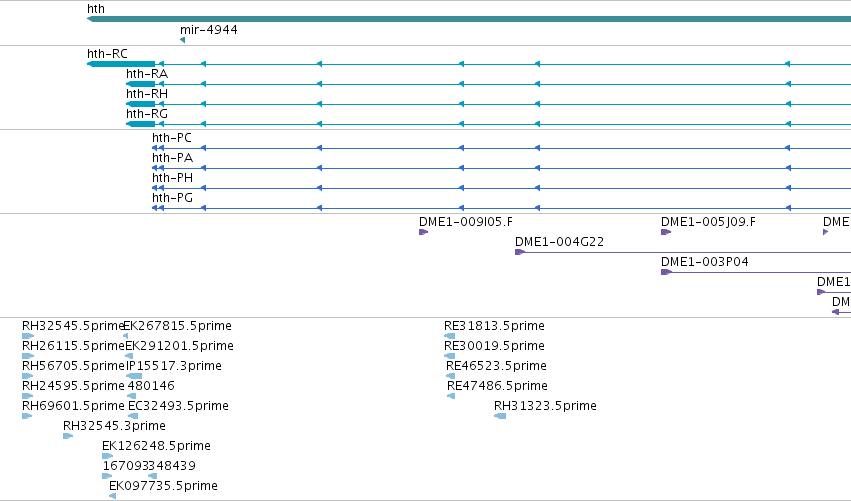Click the RH32545.3prime EST label
851x501 pixels.
[115, 426]
